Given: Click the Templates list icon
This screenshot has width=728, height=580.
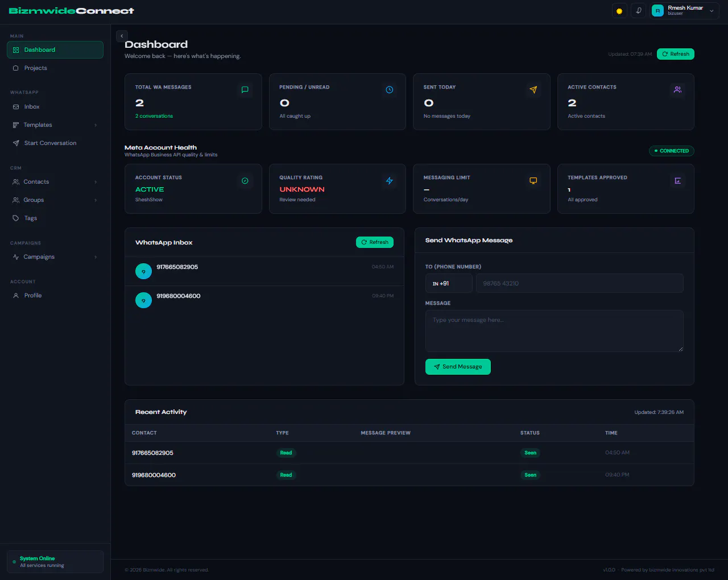Looking at the screenshot, I should (16, 125).
